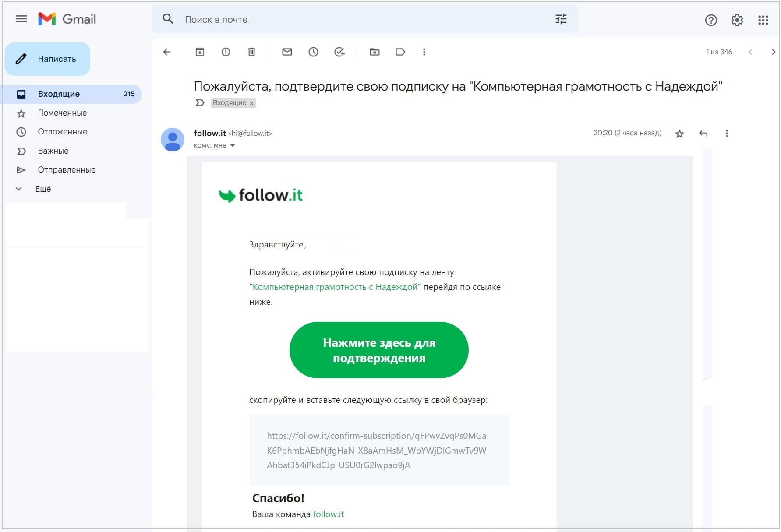Open the Google apps grid
The image size is (781, 532).
763,20
